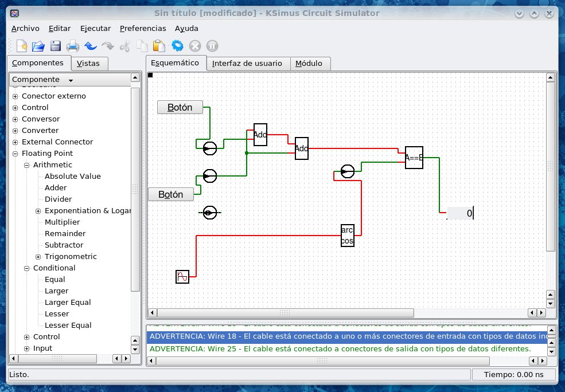Open the Ejecutar menu
Image resolution: width=565 pixels, height=392 pixels.
point(95,29)
